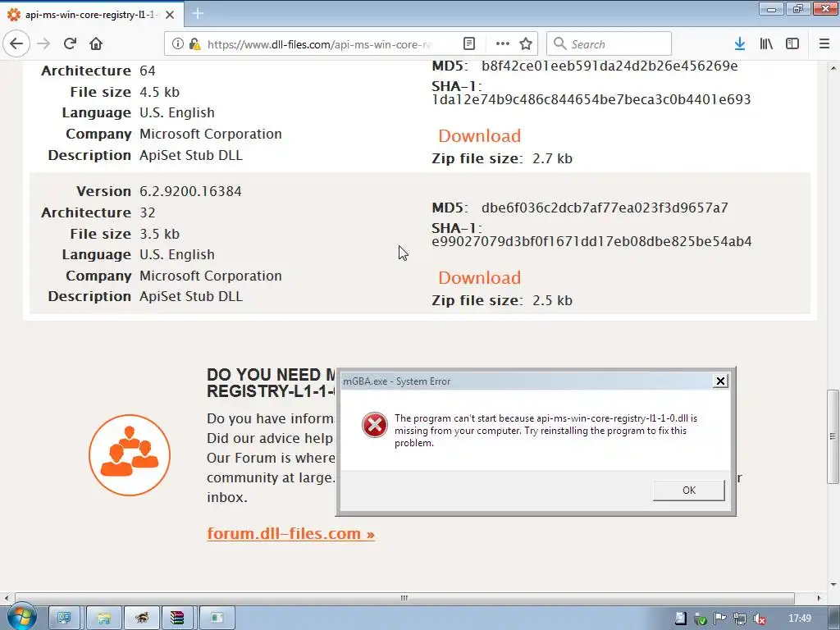Viewport: 840px width, 630px height.
Task: Open Windows Explorer from the taskbar
Action: coord(104,619)
